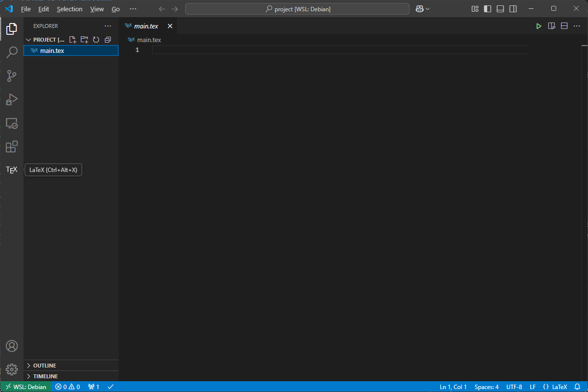Image resolution: width=588 pixels, height=392 pixels.
Task: Build the LaTeX project with the green play icon
Action: point(539,26)
